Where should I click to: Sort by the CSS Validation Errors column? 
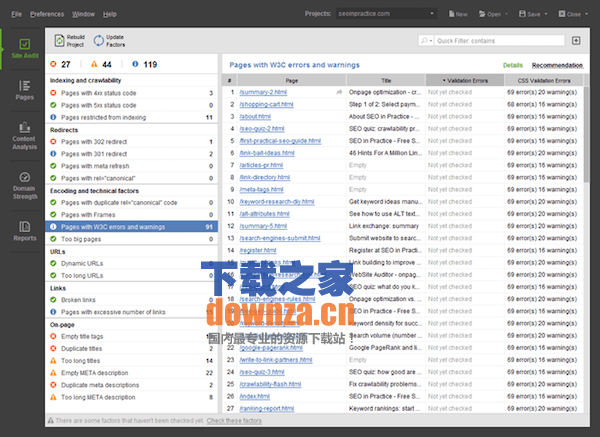pyautogui.click(x=544, y=80)
